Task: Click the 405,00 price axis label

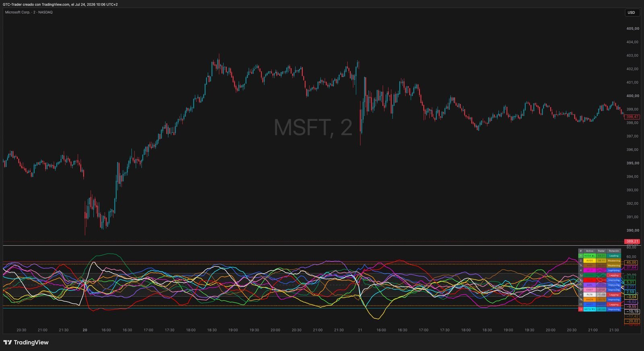Action: click(x=632, y=29)
